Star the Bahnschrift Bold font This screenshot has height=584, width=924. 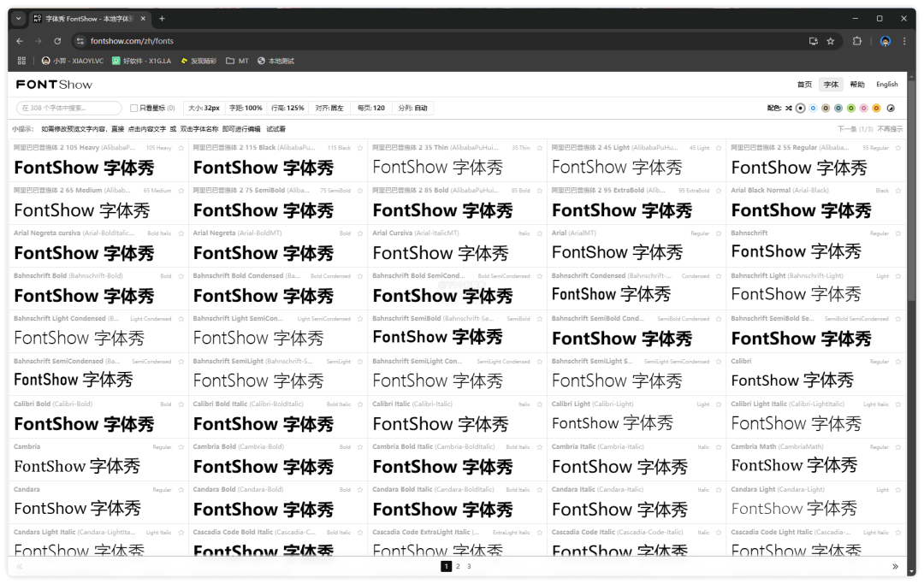click(181, 276)
